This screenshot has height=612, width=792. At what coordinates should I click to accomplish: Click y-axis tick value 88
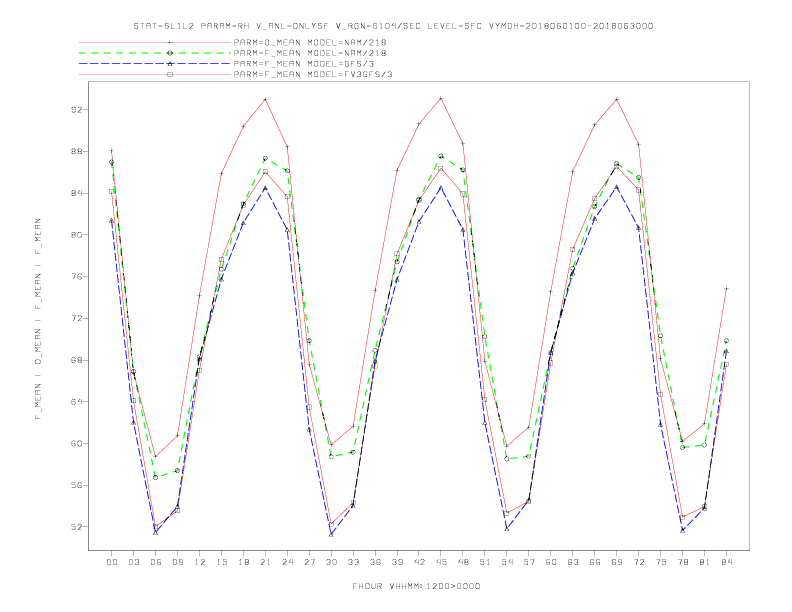pyautogui.click(x=77, y=151)
